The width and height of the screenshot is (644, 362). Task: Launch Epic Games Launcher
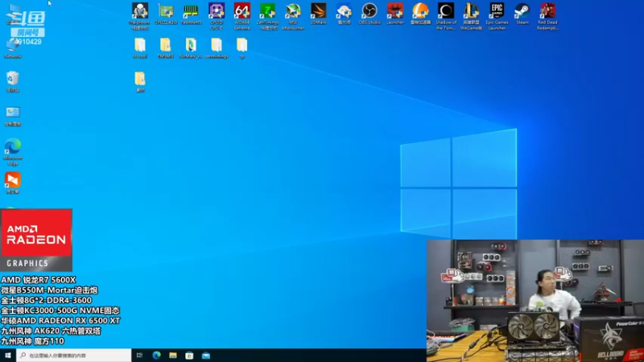[x=497, y=16]
